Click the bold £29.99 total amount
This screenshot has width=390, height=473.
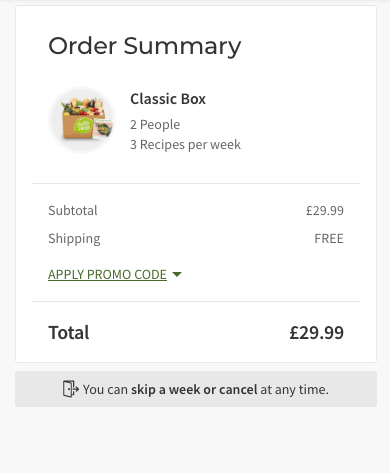pos(316,332)
